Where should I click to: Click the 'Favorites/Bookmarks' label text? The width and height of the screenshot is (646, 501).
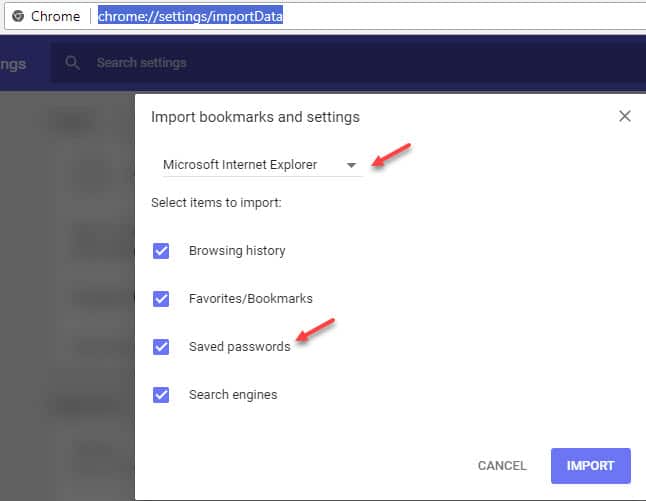coord(250,299)
